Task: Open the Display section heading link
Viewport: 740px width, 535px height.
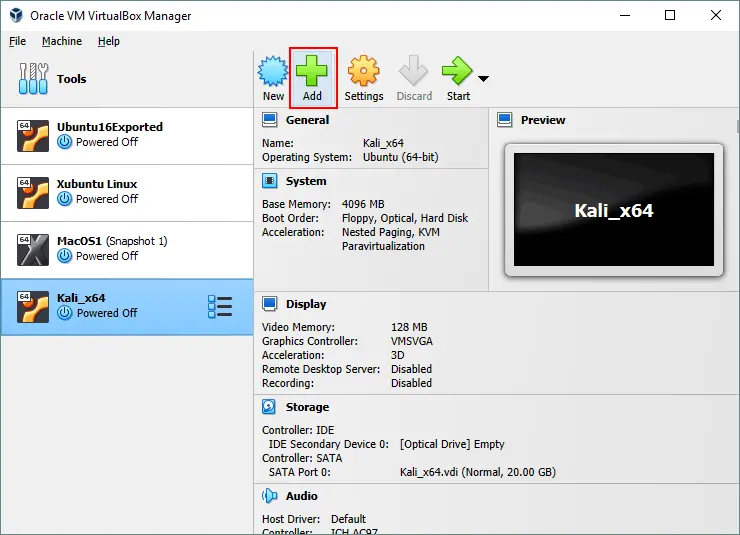Action: (x=306, y=304)
